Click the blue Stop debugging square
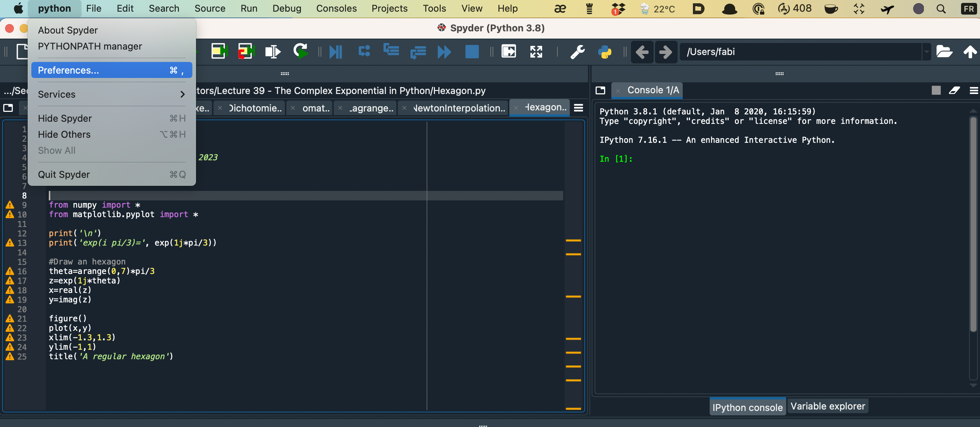The width and height of the screenshot is (980, 427). point(472,51)
